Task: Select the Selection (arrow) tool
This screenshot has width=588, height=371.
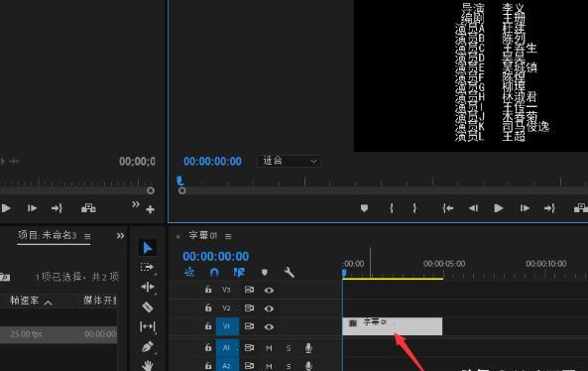Action: (148, 248)
